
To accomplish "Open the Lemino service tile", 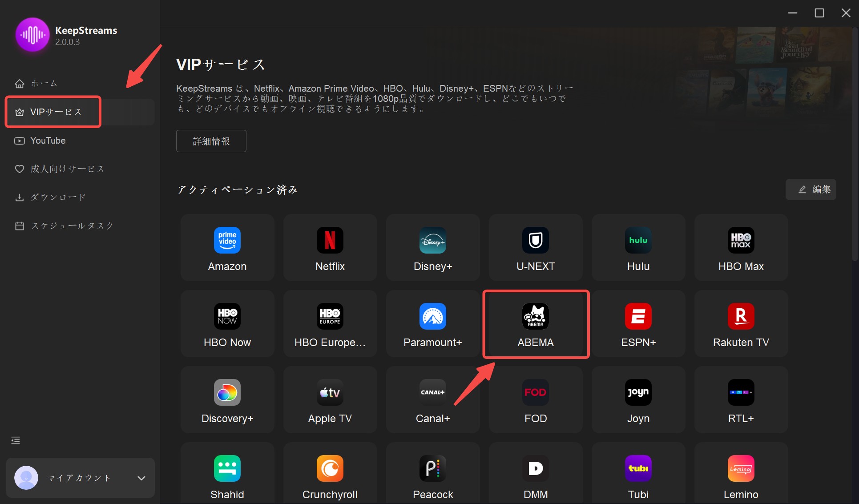I will 741,473.
